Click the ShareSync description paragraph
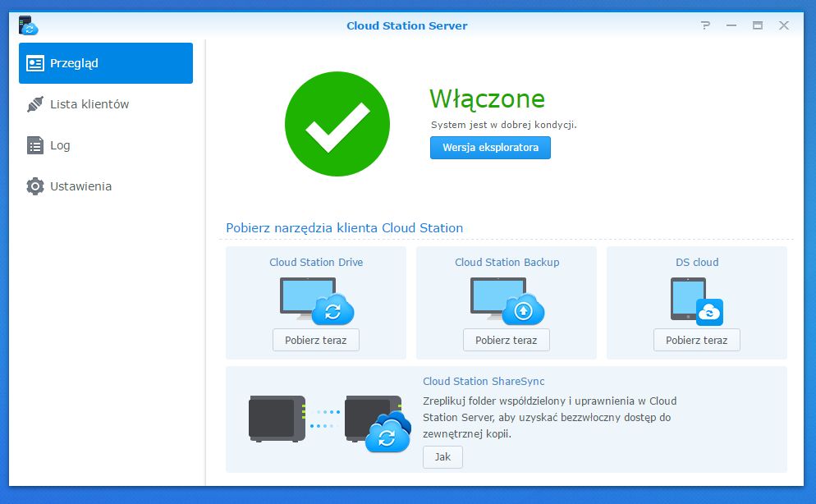816x504 pixels. pos(549,417)
